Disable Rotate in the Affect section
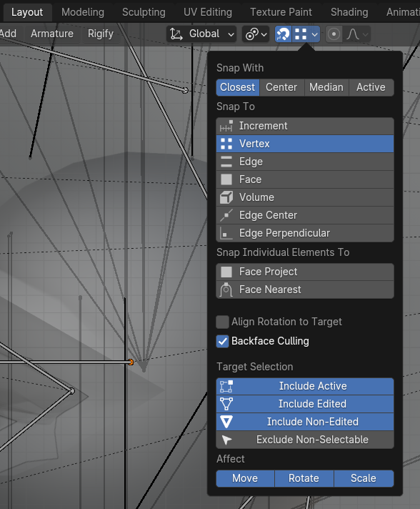Screen dimensions: 420x509 tap(304, 478)
